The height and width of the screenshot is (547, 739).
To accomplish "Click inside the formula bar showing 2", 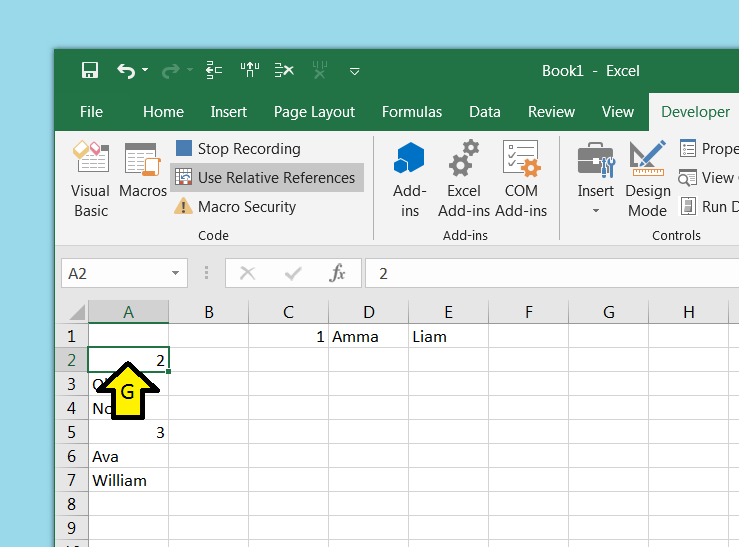I will [550, 273].
